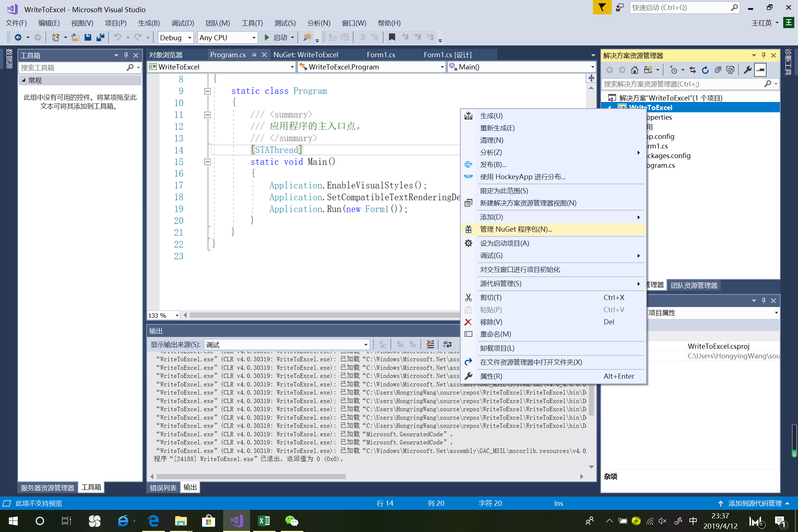Collapse all items in Solution Explorer

pyautogui.click(x=718, y=70)
